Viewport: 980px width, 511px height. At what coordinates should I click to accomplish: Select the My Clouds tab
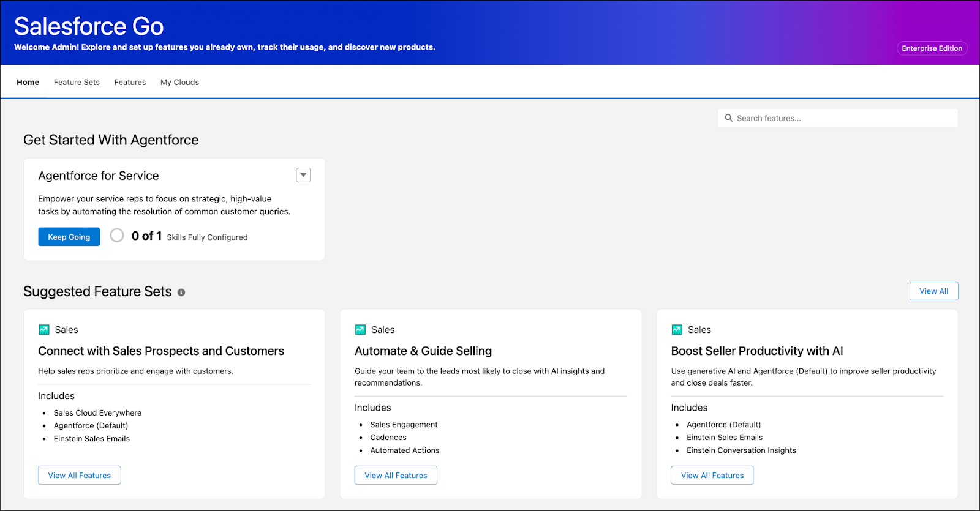tap(179, 82)
